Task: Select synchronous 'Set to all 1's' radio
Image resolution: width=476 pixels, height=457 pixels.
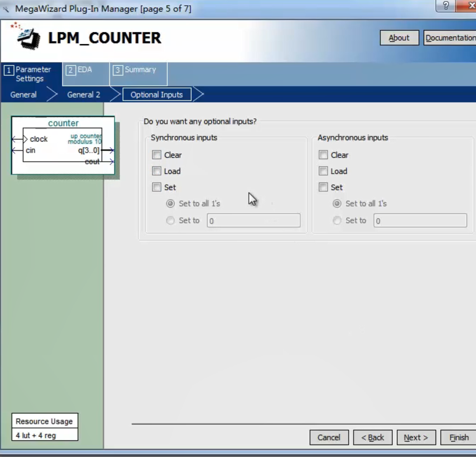Action: click(170, 203)
